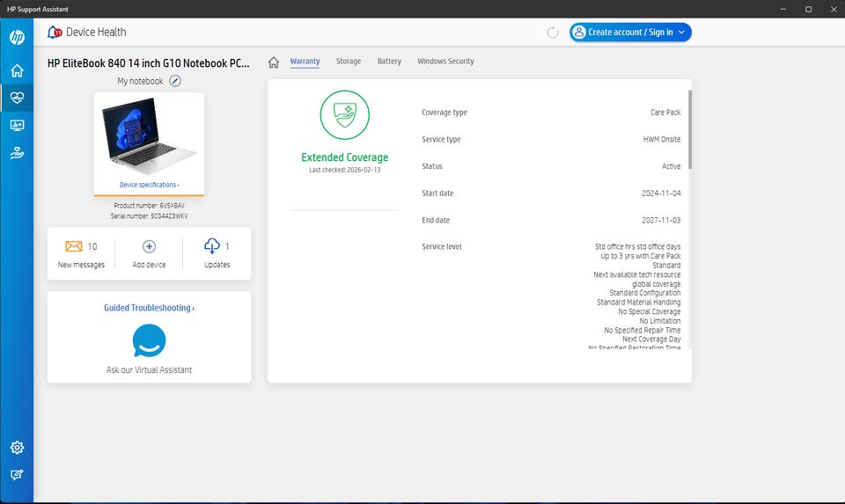Open the Windows Security tab
This screenshot has height=504, width=845.
(445, 62)
